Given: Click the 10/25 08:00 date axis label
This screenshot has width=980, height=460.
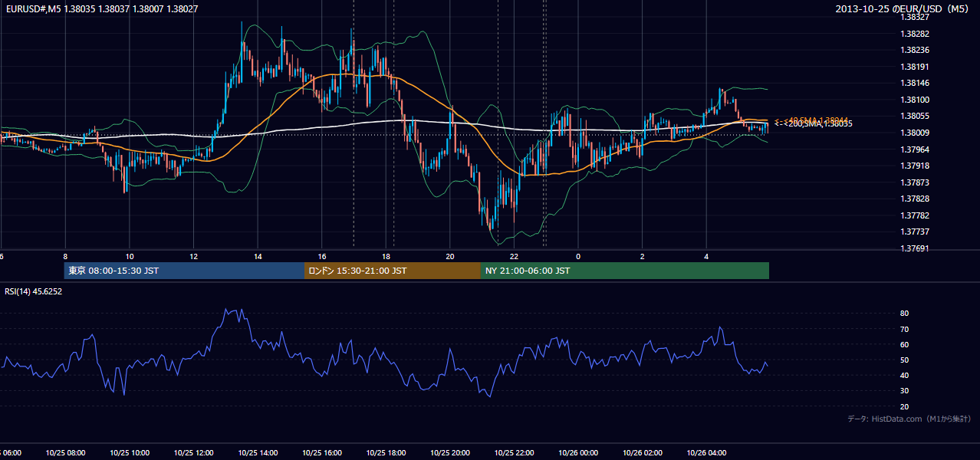Looking at the screenshot, I should [65, 453].
